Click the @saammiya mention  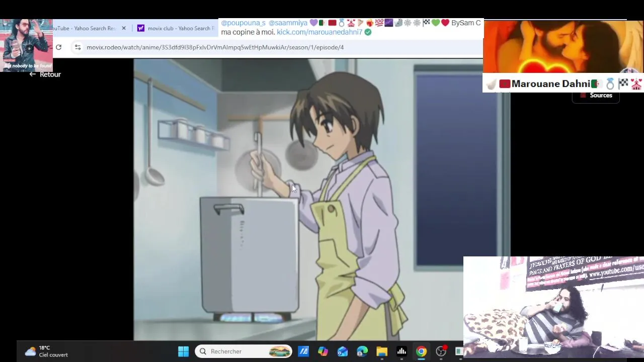coord(288,23)
